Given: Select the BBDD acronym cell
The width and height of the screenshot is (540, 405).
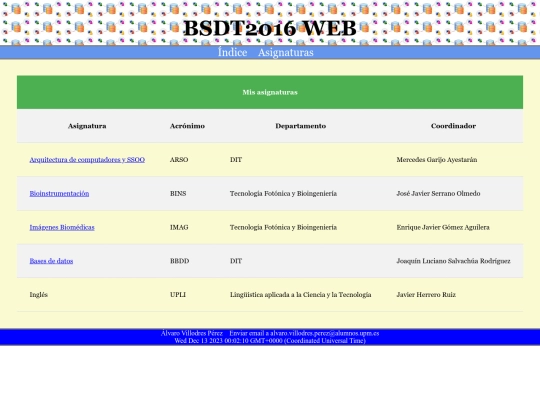Looking at the screenshot, I should click(x=187, y=261).
